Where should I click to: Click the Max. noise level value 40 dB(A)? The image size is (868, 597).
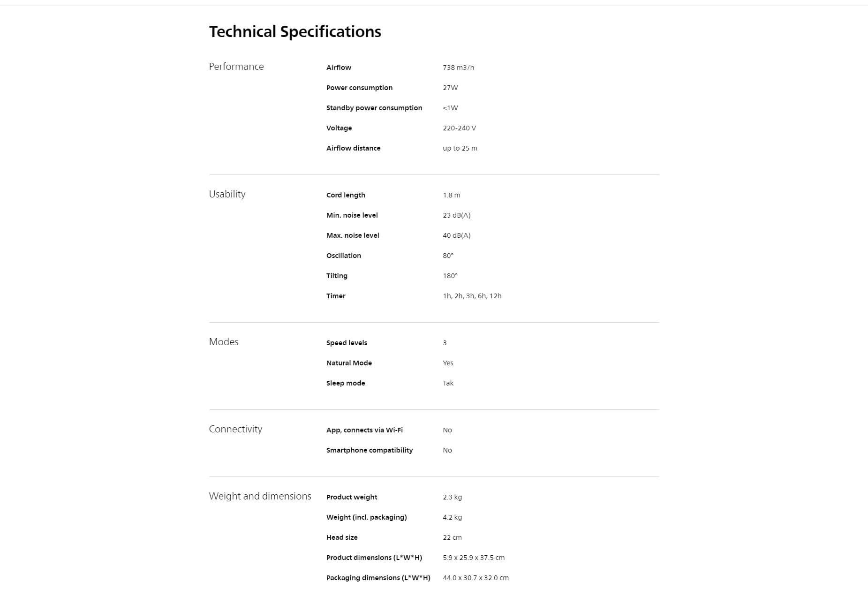pos(456,235)
